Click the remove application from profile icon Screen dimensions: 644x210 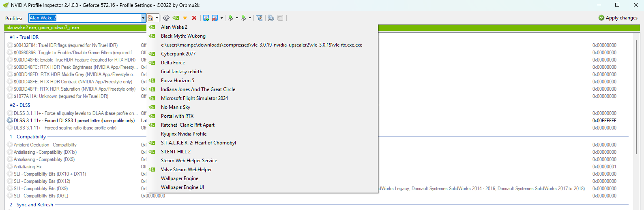(215, 18)
